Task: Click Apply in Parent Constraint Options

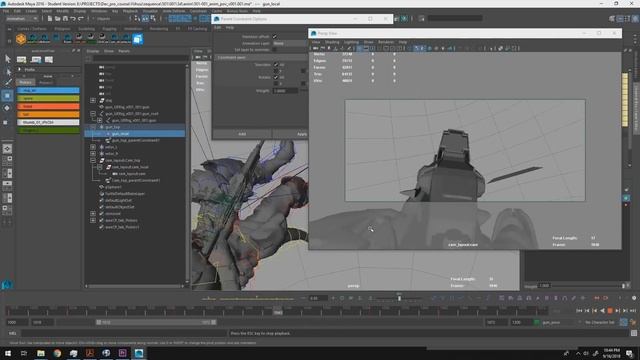Action: pos(290,134)
